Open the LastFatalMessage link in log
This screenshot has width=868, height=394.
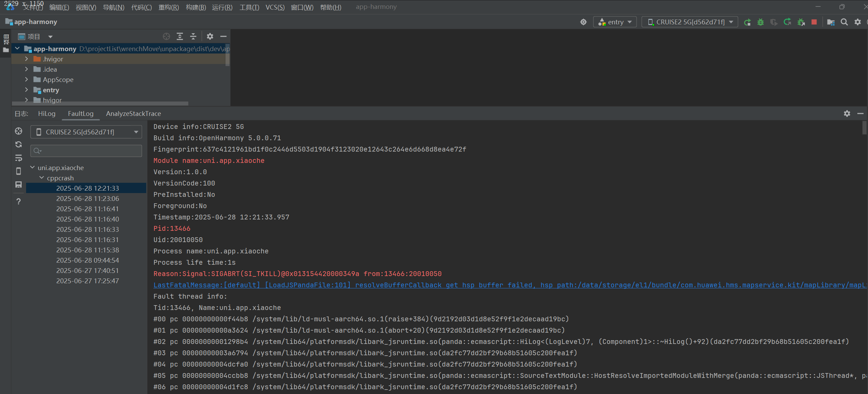click(510, 285)
